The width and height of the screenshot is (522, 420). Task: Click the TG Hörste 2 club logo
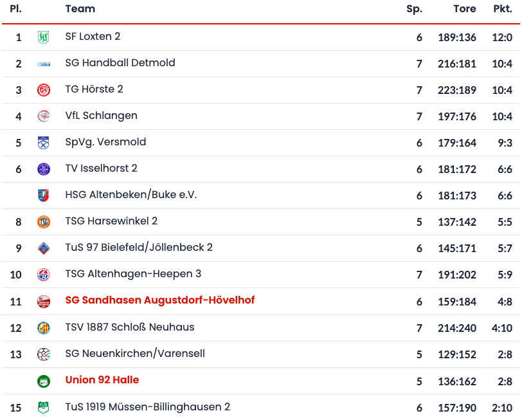pos(43,90)
